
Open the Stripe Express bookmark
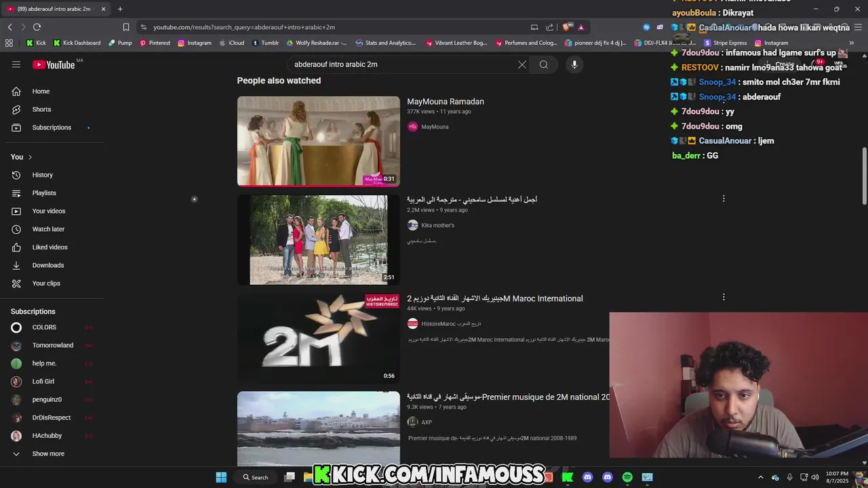(725, 43)
